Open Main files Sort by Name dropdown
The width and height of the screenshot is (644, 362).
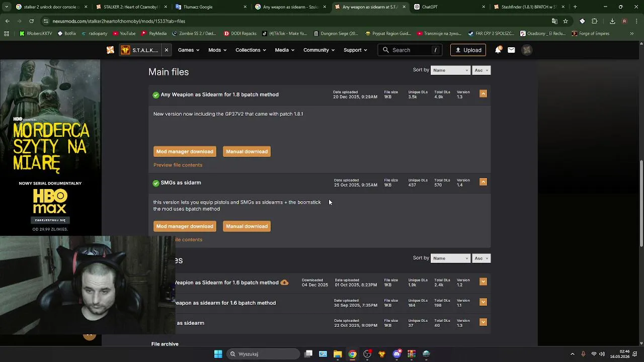pyautogui.click(x=450, y=70)
